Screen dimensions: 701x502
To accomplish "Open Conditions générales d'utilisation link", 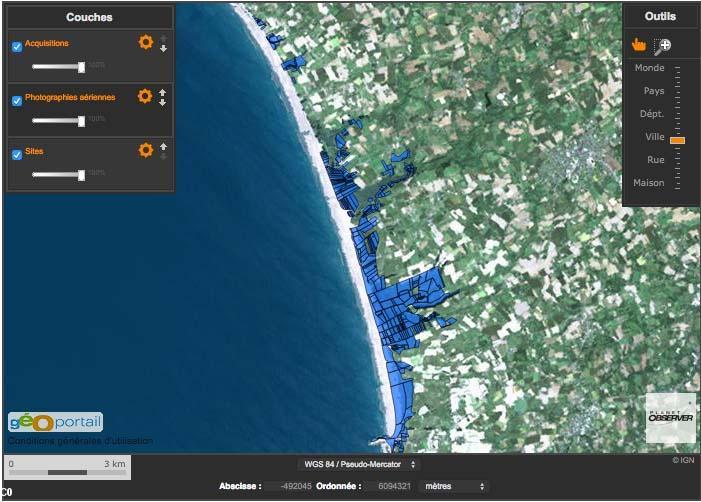I will coord(80,441).
